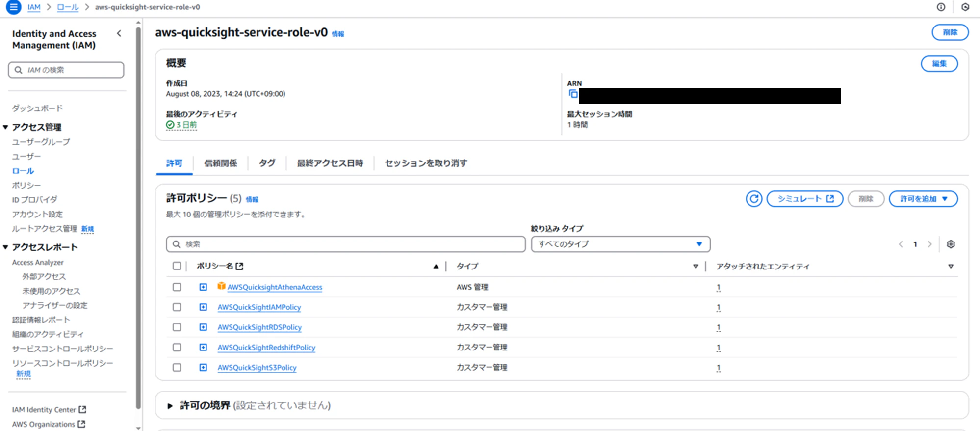Open the settings icon at top right
This screenshot has height=431, width=980.
[x=965, y=7]
